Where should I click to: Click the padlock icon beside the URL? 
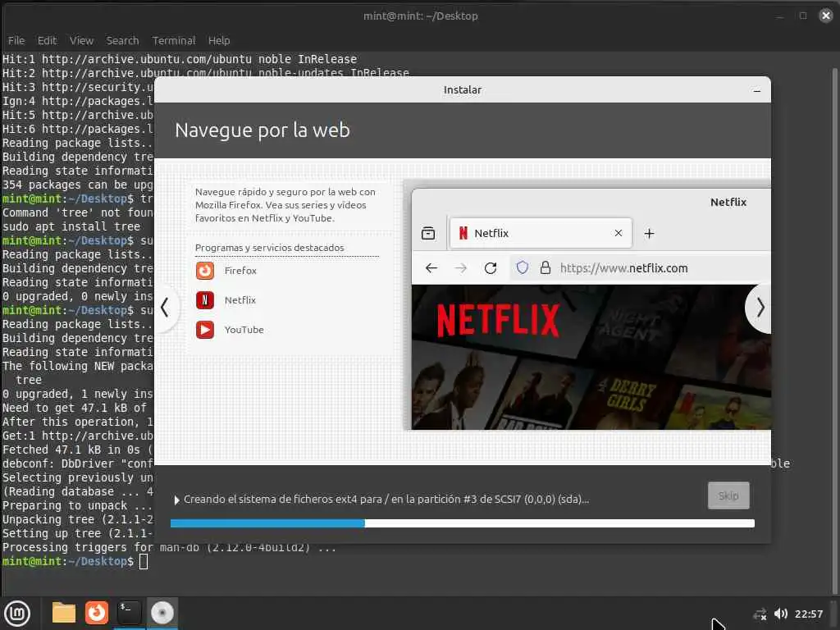(x=546, y=267)
